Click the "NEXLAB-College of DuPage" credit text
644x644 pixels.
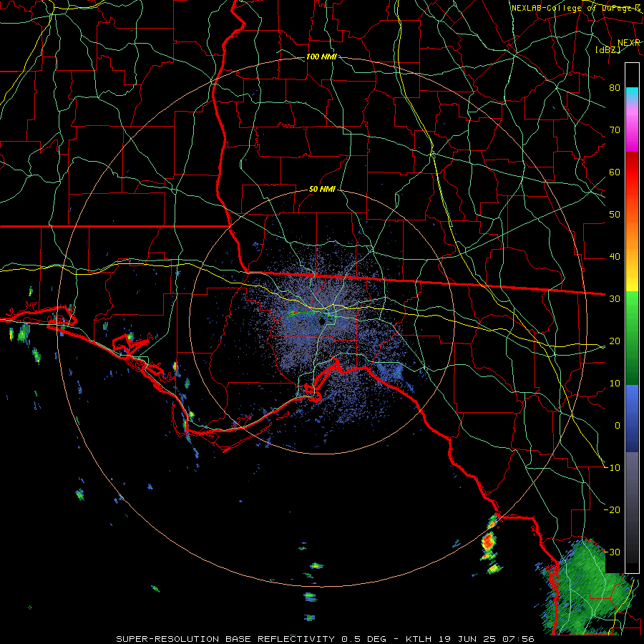pos(572,8)
